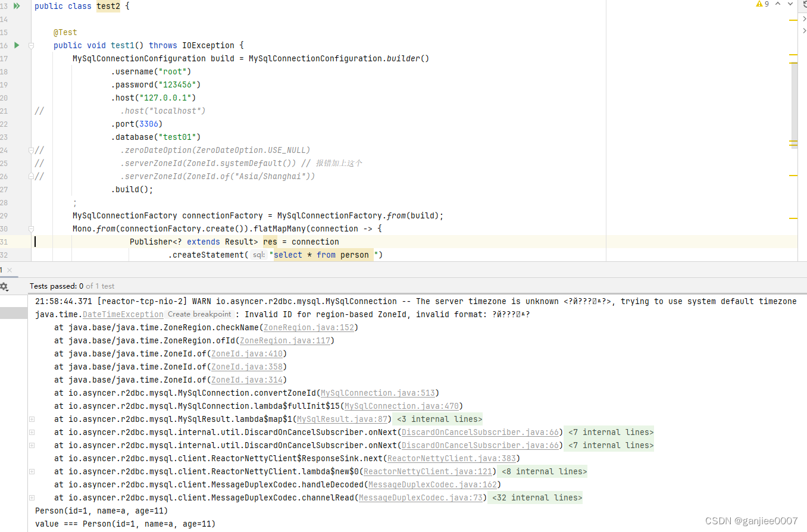Open the ZoneRegion.java:152 stack trace link
This screenshot has height=532, width=807.
pos(308,327)
